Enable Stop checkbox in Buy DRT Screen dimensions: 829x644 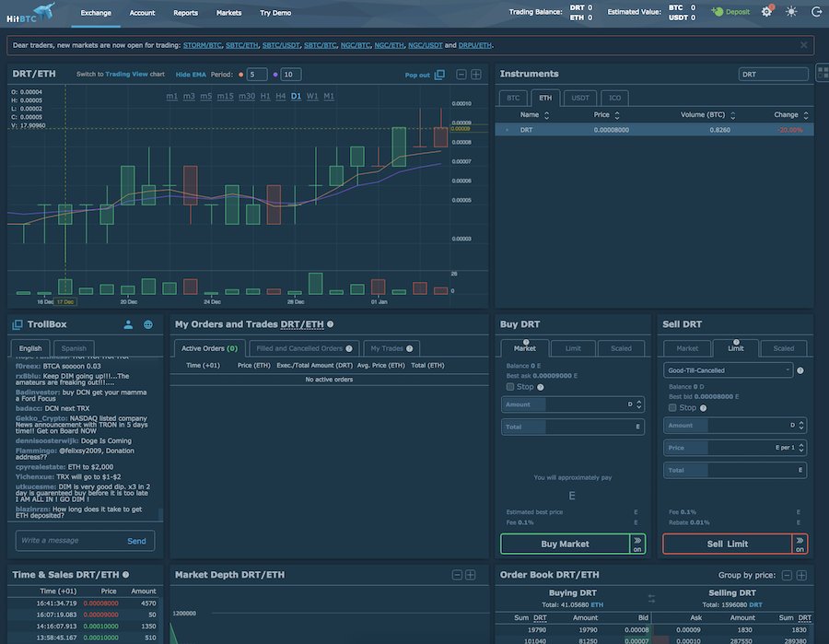pos(510,387)
